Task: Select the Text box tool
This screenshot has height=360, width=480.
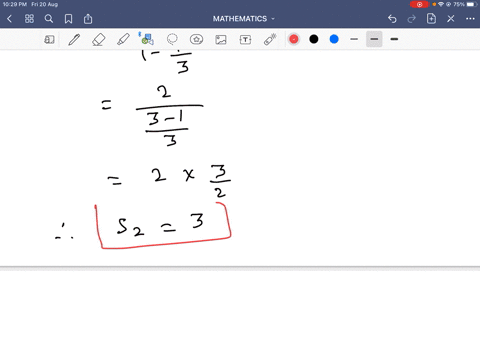Action: click(x=245, y=40)
